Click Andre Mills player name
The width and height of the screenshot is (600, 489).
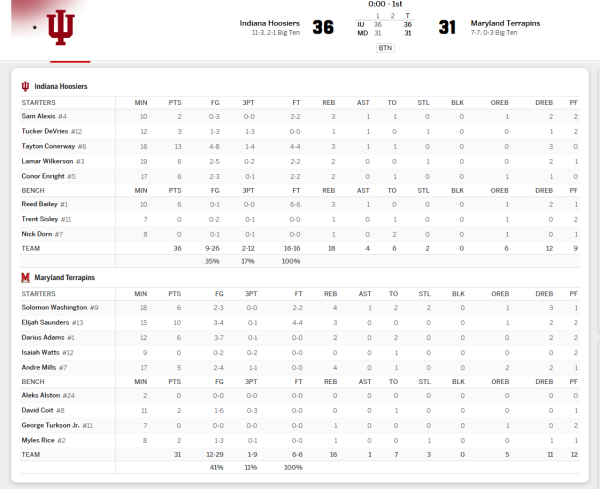38,367
